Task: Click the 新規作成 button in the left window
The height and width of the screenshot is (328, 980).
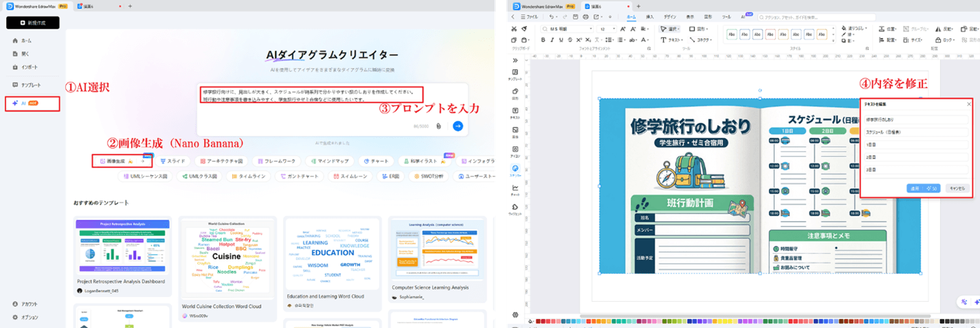Action: (33, 23)
